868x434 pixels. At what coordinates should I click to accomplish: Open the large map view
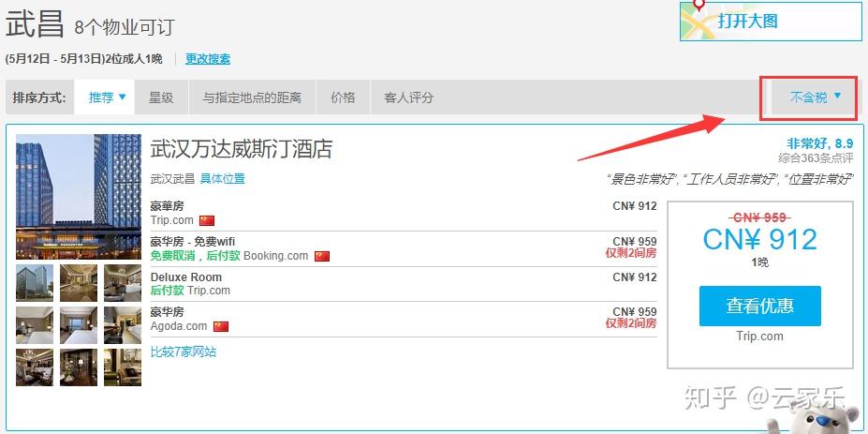tap(771, 21)
